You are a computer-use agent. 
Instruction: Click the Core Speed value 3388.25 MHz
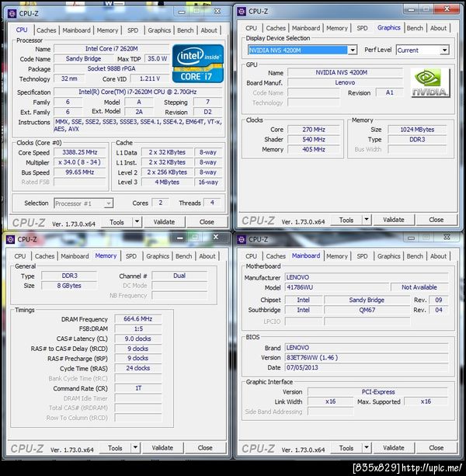tap(80, 152)
